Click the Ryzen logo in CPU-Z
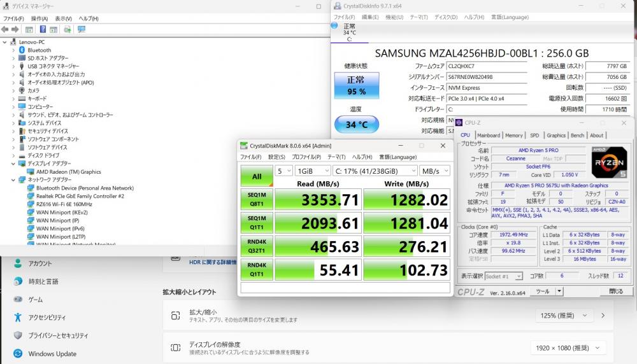637x364 pixels. tap(609, 163)
